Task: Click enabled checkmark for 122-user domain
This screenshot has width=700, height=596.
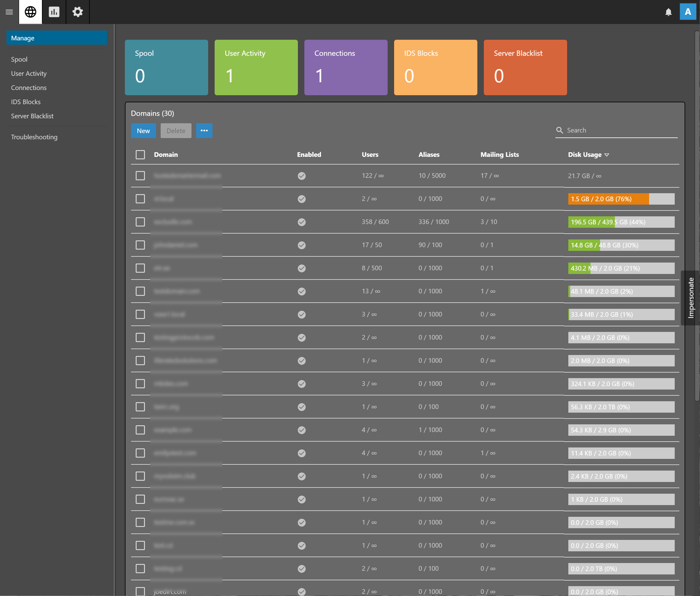Action: click(x=302, y=176)
